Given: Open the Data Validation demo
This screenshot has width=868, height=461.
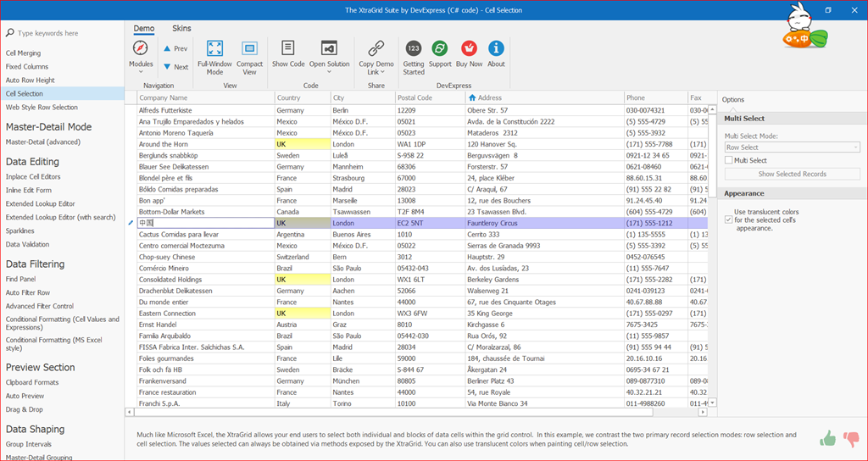Looking at the screenshot, I should coord(28,245).
